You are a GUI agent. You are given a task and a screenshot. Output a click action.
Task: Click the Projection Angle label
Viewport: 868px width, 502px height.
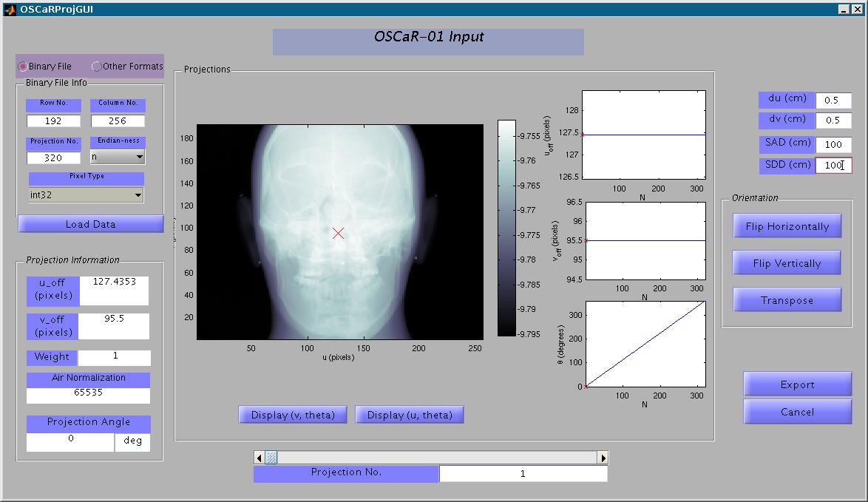coord(89,424)
